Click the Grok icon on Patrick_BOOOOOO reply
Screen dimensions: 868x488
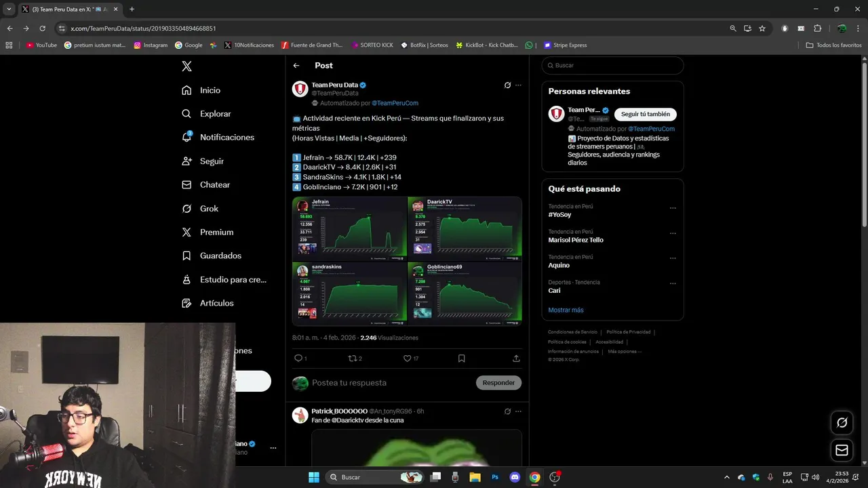coord(507,411)
